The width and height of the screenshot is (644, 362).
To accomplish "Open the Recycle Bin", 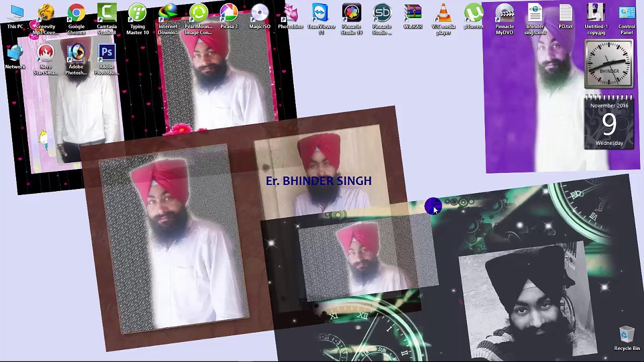I will coord(627,338).
